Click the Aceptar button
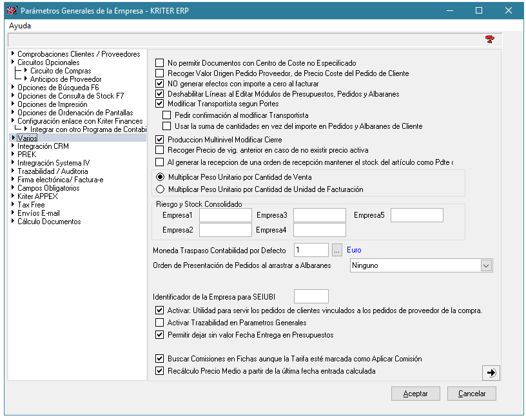 (x=414, y=394)
